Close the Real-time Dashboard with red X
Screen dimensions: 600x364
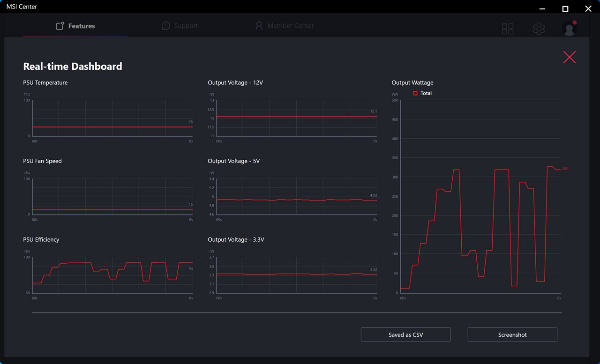pyautogui.click(x=570, y=57)
